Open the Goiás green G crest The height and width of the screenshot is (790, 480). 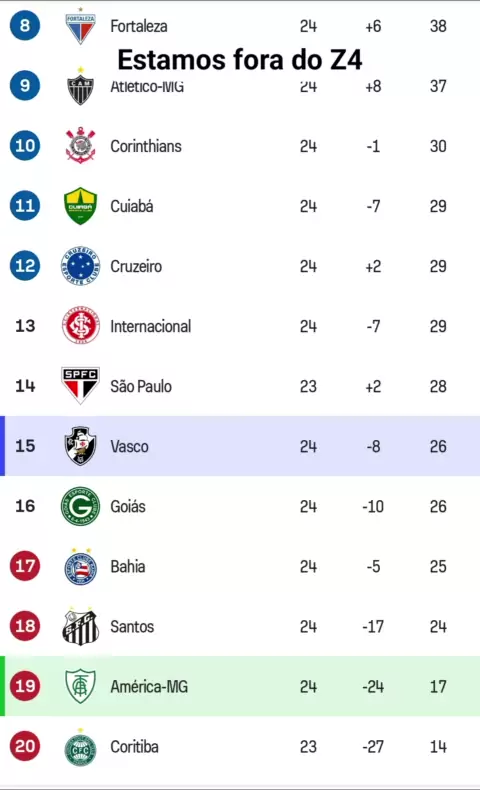coord(81,506)
